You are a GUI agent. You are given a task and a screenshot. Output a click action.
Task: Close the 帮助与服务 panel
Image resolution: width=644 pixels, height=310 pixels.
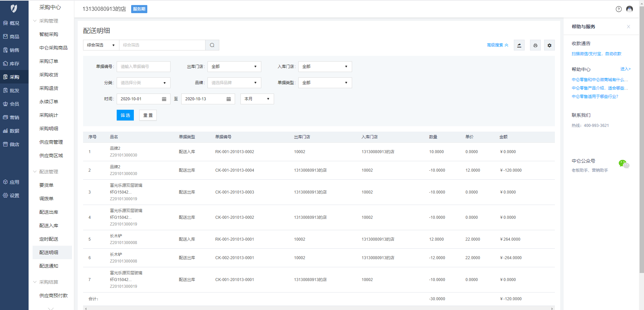tap(628, 27)
